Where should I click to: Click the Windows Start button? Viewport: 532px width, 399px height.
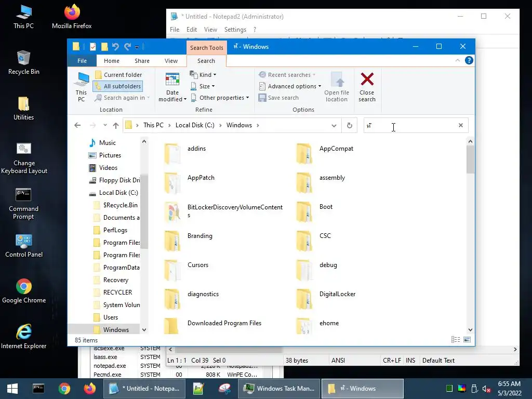pyautogui.click(x=12, y=389)
